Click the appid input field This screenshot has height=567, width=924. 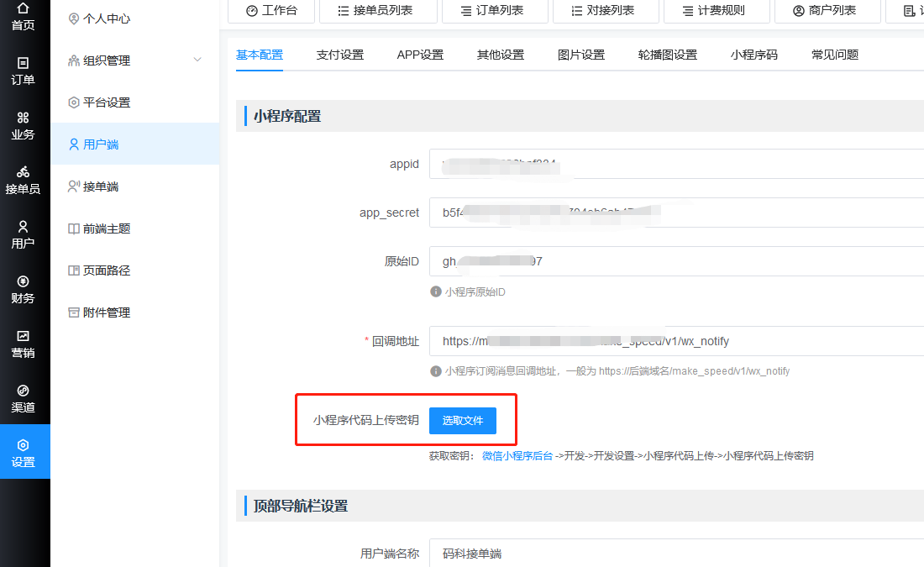click(676, 164)
